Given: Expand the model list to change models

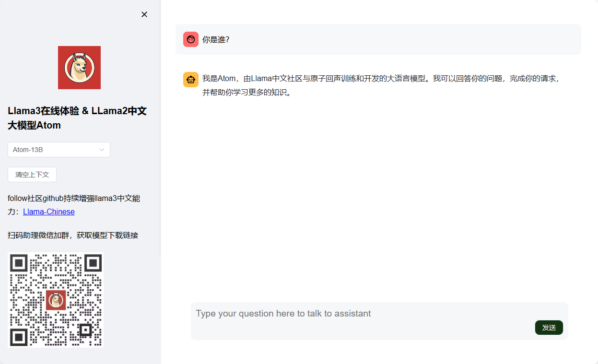Looking at the screenshot, I should point(59,150).
